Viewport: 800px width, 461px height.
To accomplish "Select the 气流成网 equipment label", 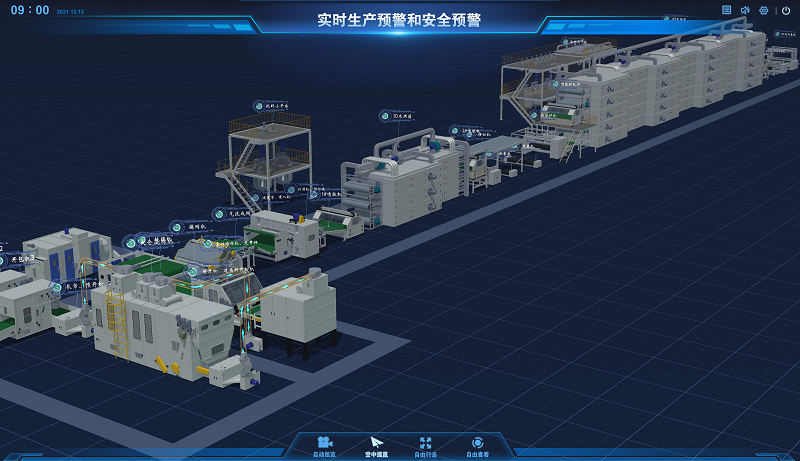I will tap(234, 212).
